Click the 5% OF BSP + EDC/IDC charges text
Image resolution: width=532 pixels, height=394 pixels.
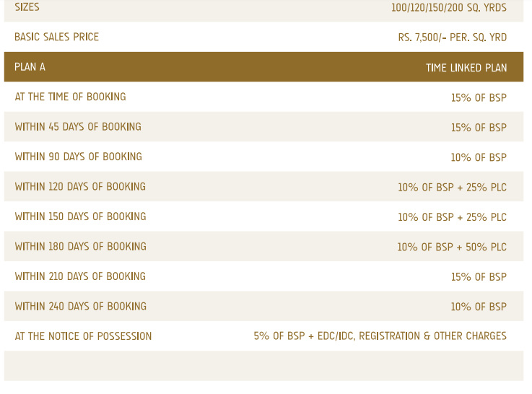click(380, 336)
